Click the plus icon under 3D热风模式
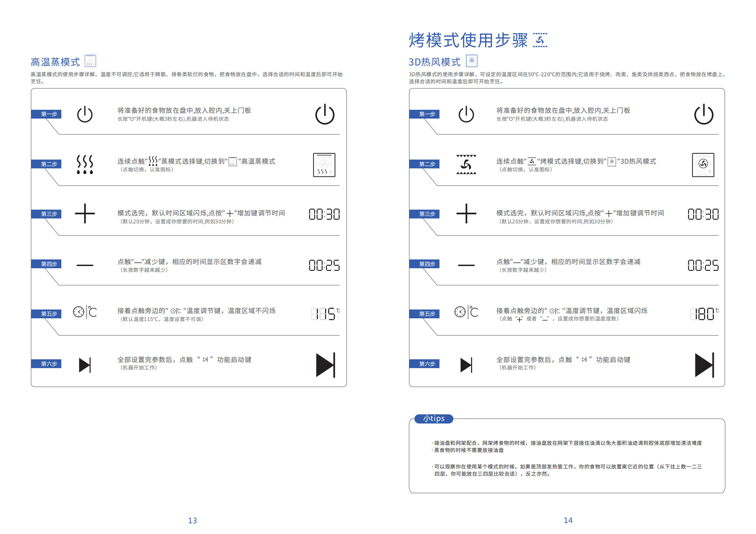This screenshot has height=534, width=756. 466,213
